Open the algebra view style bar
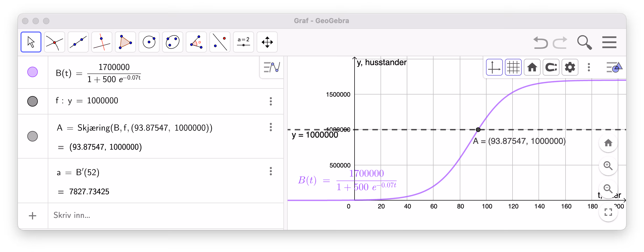Image resolution: width=644 pixels, height=252 pixels. coord(272,67)
